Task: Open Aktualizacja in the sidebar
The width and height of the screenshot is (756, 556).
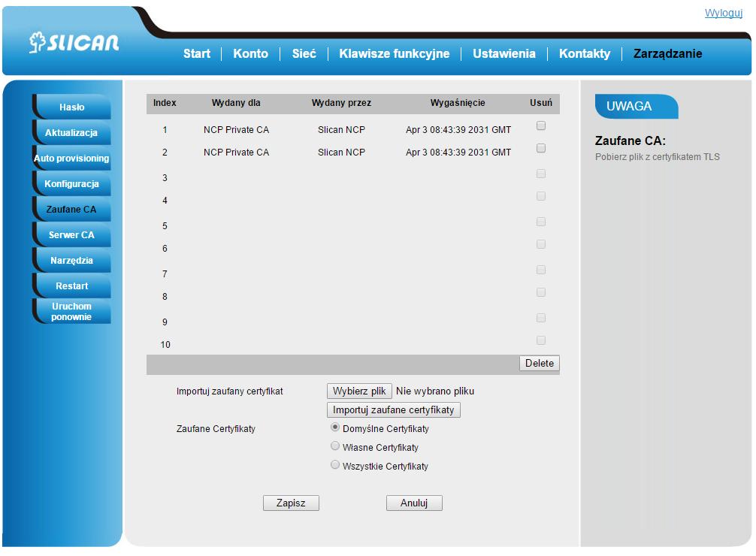Action: click(x=72, y=132)
